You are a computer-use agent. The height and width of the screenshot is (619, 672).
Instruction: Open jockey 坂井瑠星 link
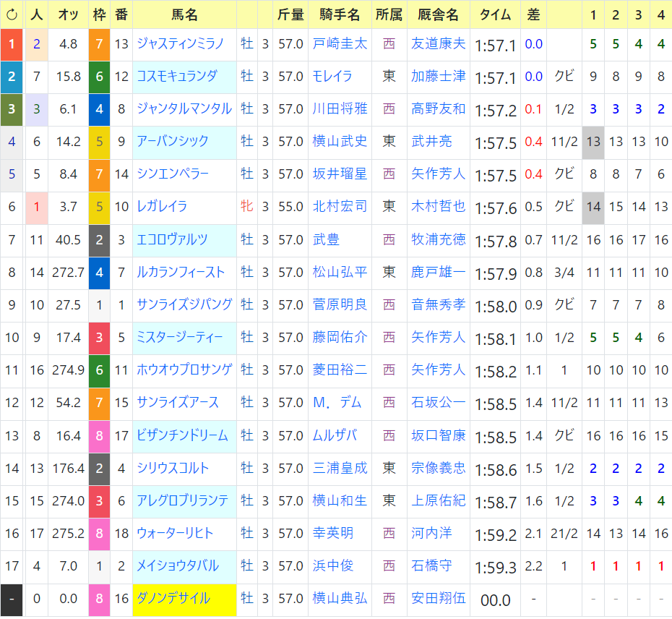pos(340,174)
